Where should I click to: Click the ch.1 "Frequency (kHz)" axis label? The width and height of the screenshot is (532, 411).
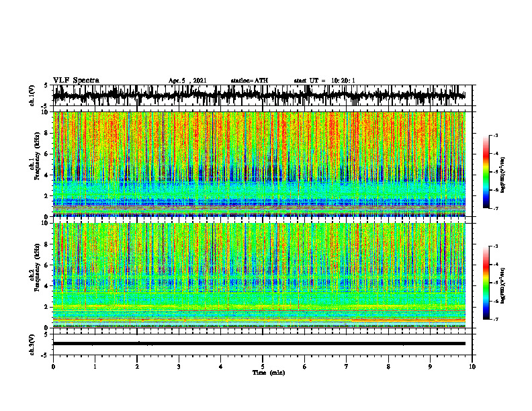click(37, 156)
